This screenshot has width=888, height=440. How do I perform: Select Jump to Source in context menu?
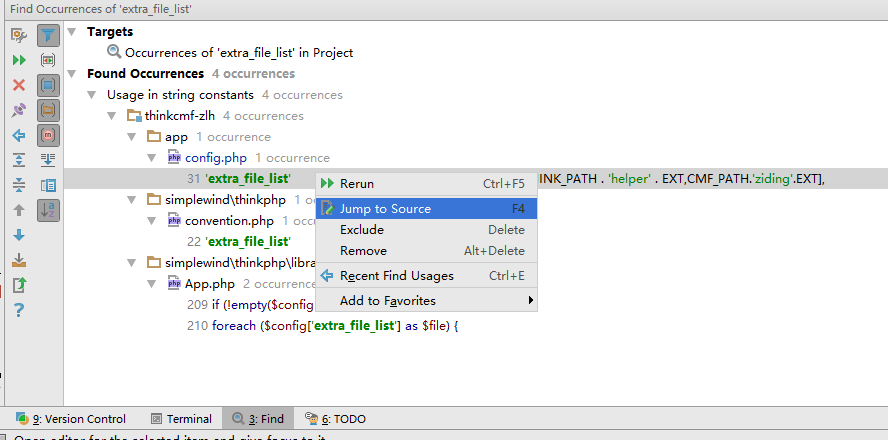coord(385,209)
